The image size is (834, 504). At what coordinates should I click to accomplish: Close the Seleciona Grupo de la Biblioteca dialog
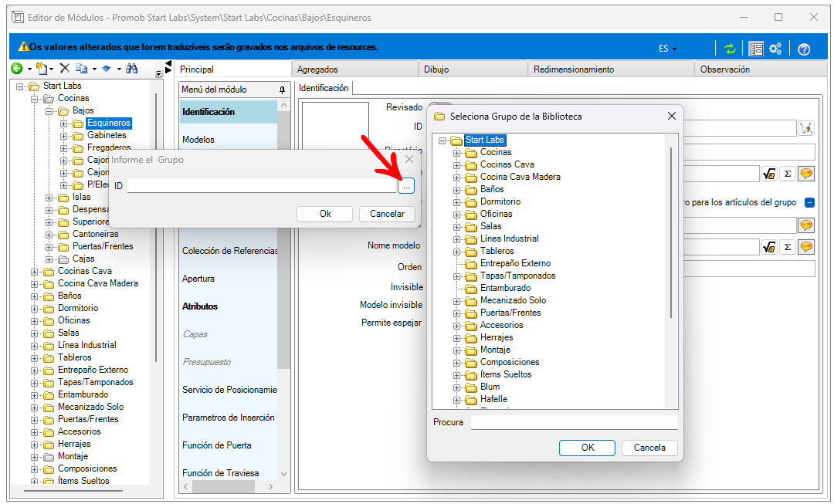point(672,116)
